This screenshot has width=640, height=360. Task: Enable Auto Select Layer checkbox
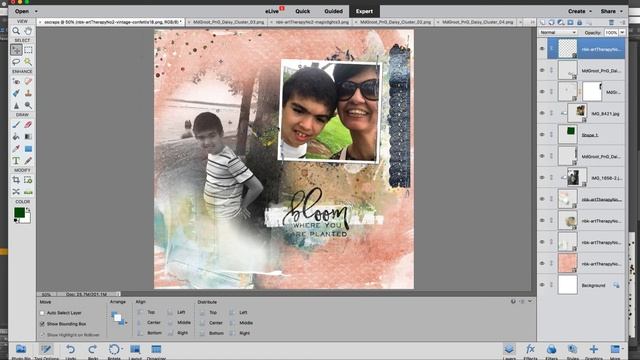coord(42,313)
